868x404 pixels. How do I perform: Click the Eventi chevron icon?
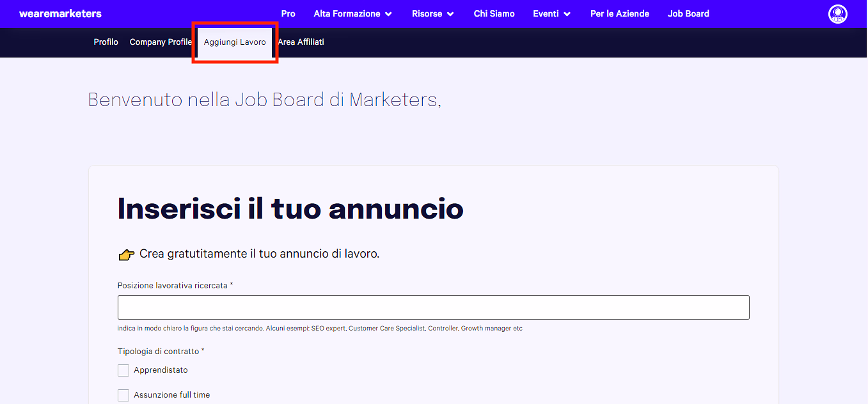coord(567,13)
